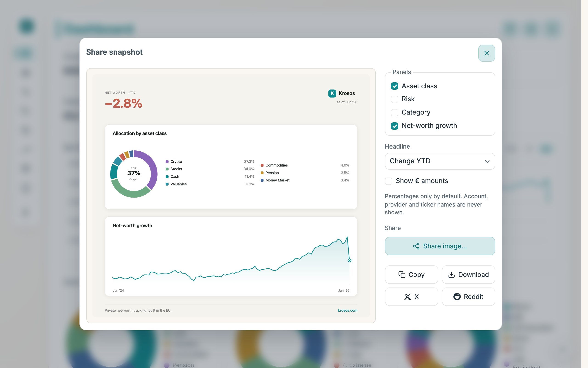588x368 pixels.
Task: Click the "Share" section label above the buttons
Action: coord(393,228)
